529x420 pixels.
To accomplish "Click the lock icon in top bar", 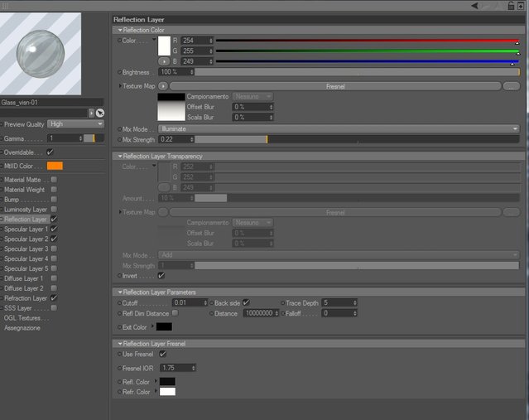I will 511,6.
